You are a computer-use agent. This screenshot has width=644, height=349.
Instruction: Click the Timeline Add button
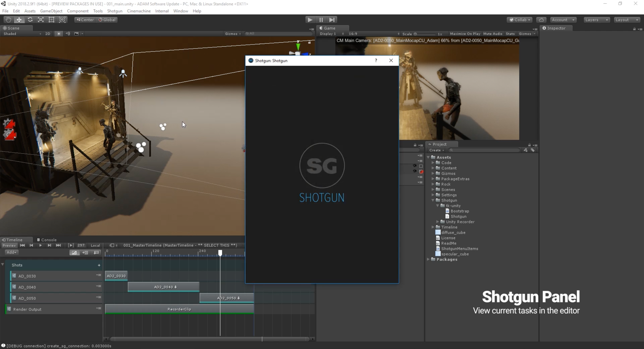[x=11, y=252]
